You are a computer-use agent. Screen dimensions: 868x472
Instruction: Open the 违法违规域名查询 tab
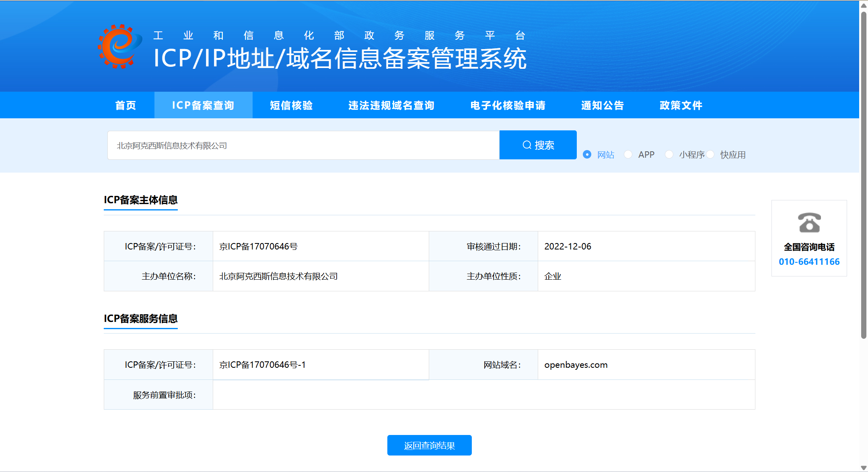coord(391,105)
